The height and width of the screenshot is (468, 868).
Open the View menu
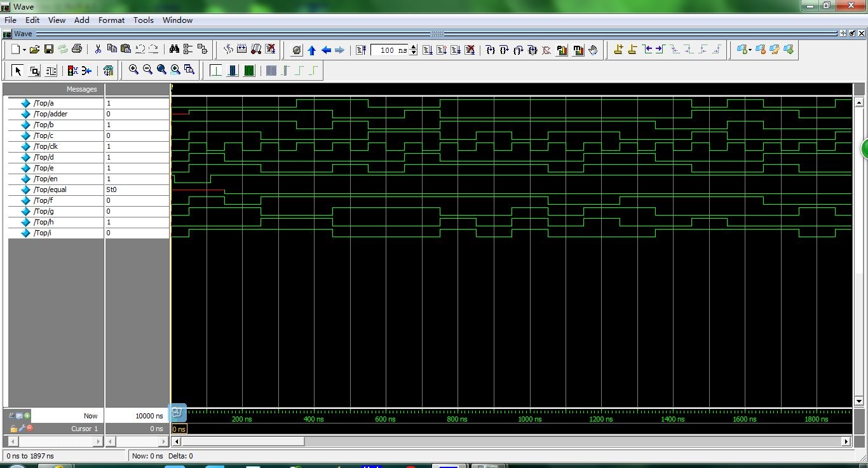[57, 20]
